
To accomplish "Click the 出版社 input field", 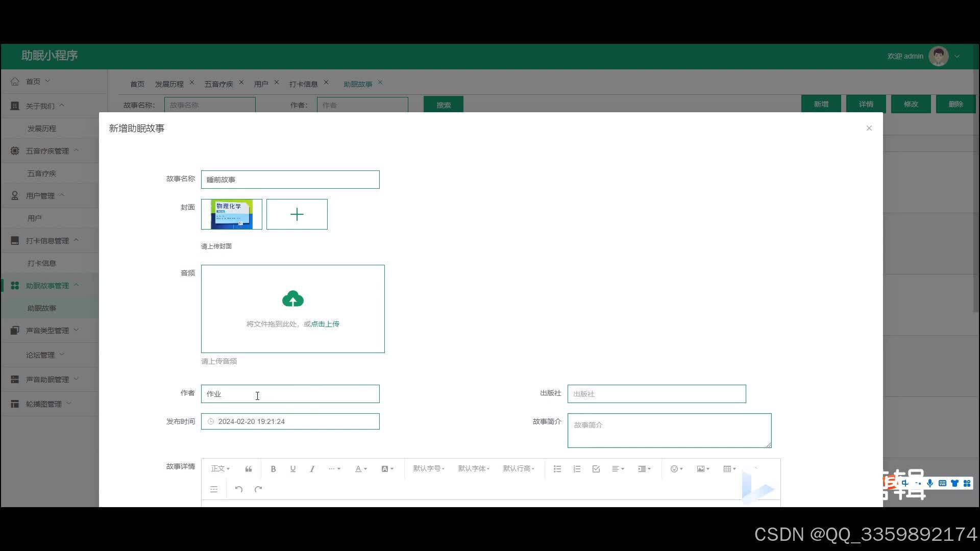I will tap(657, 394).
